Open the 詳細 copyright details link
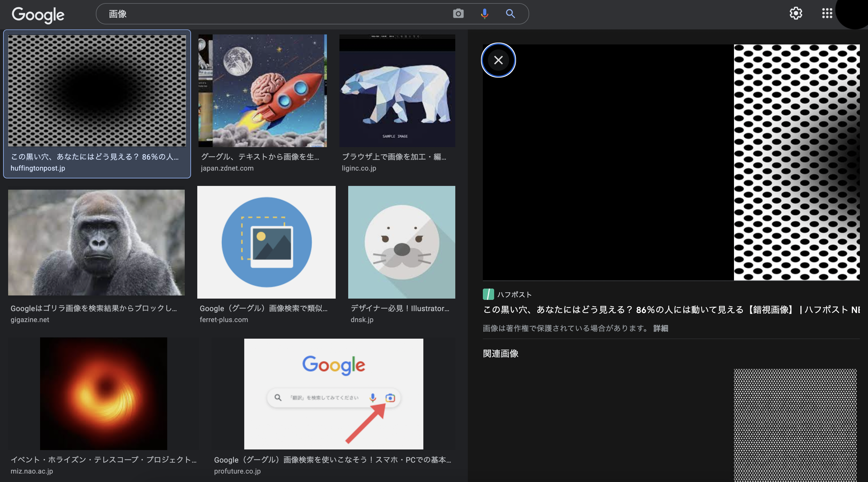This screenshot has width=868, height=482. (660, 328)
